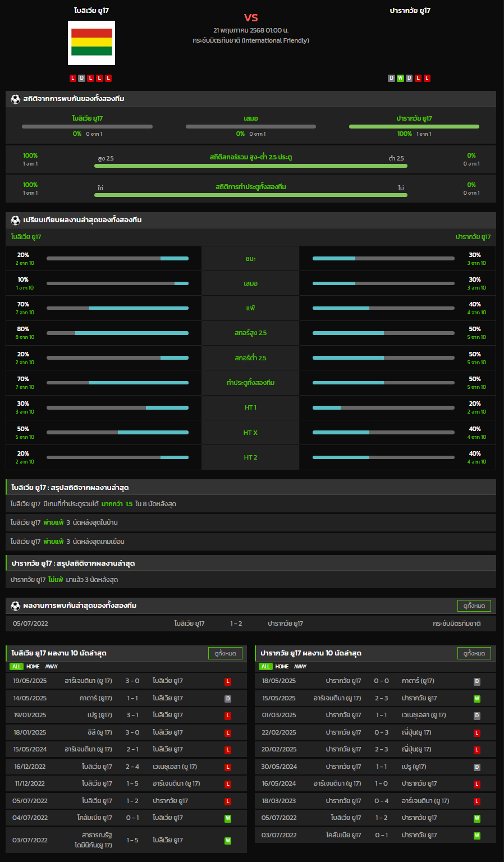Click กระชับมิตรทีมชาติ in the head-to-head result row
The image size is (504, 862).
(x=457, y=623)
